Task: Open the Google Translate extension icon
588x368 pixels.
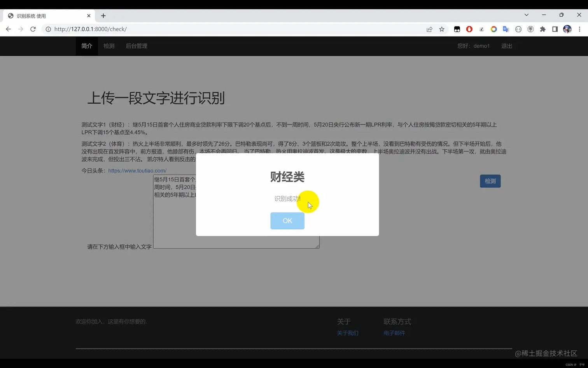Action: point(506,29)
